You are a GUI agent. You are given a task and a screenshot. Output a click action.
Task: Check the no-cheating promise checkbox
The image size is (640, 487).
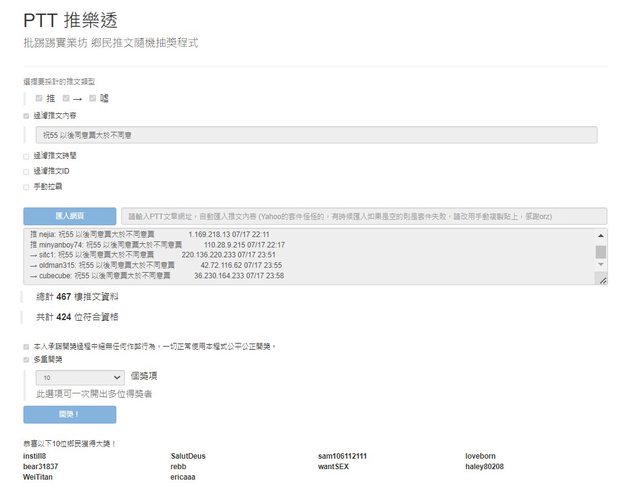point(26,346)
